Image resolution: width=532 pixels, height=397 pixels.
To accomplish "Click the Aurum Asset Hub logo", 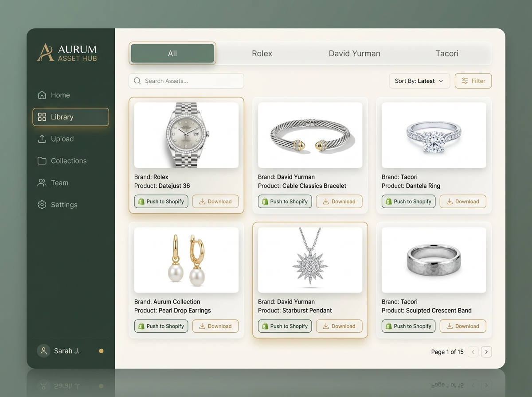I will [67, 52].
